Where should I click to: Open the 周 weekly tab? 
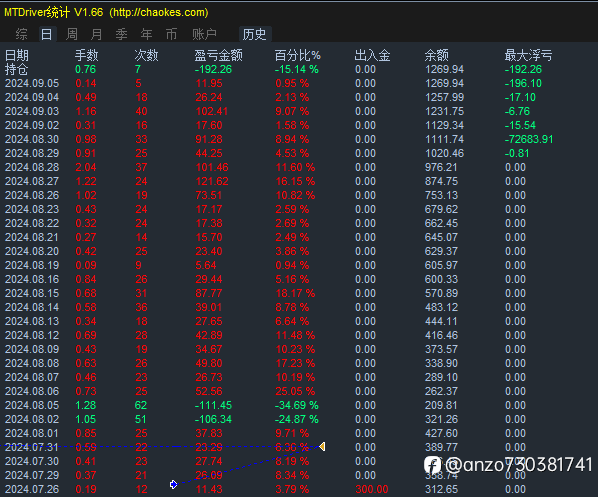tap(72, 34)
